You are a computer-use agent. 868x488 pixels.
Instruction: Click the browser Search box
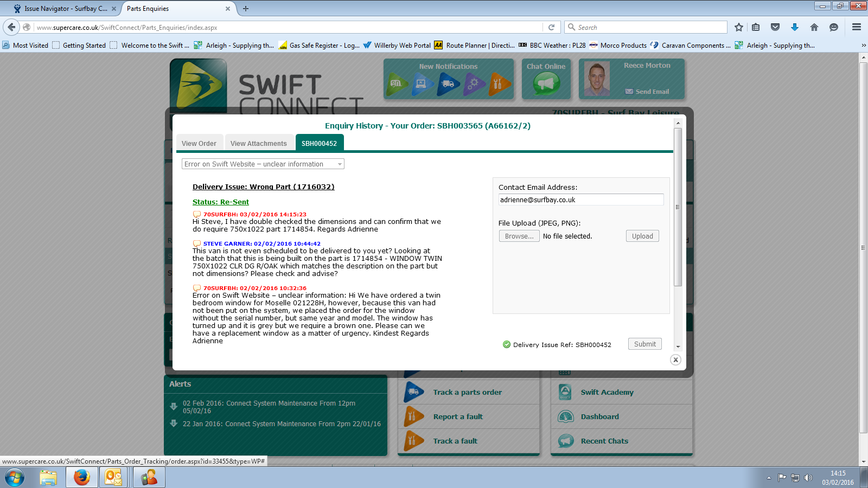(x=646, y=27)
